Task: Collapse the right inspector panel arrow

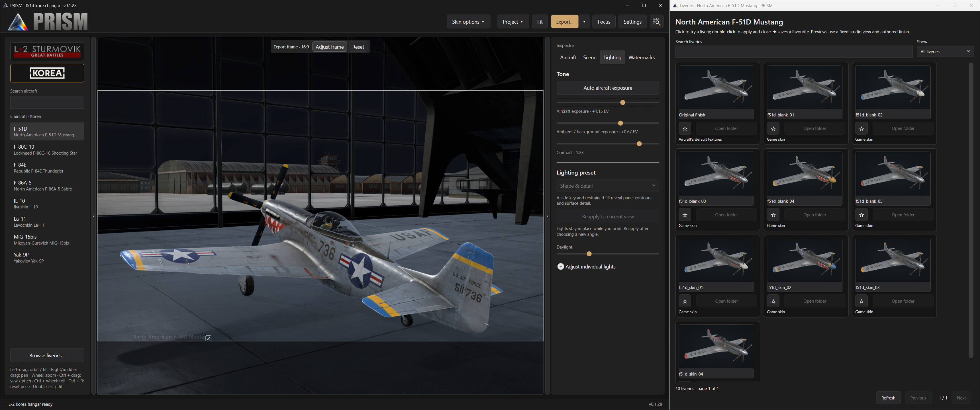Action: point(548,216)
